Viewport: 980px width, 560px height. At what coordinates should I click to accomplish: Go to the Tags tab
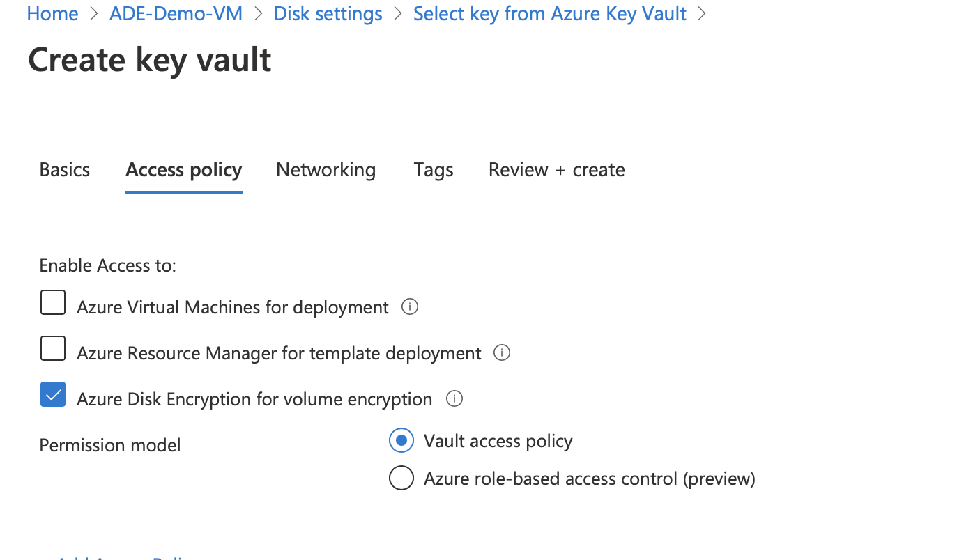(x=434, y=169)
